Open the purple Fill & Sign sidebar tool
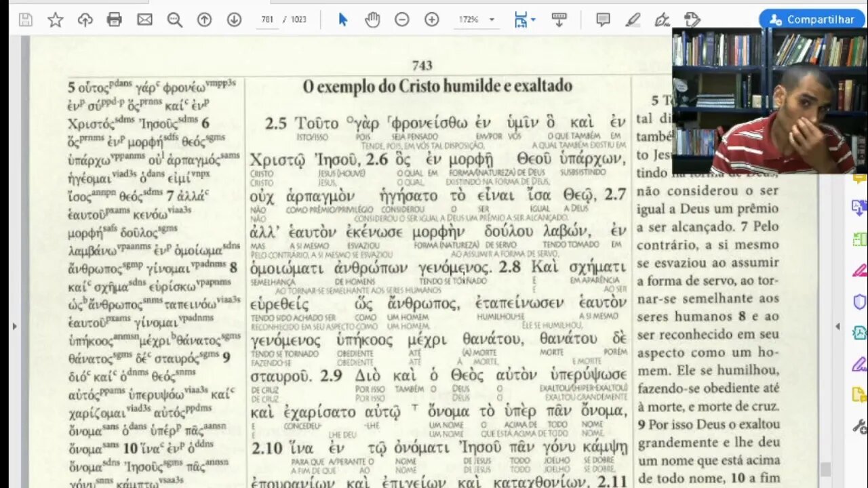Viewport: 868px width, 488px height. point(859,364)
